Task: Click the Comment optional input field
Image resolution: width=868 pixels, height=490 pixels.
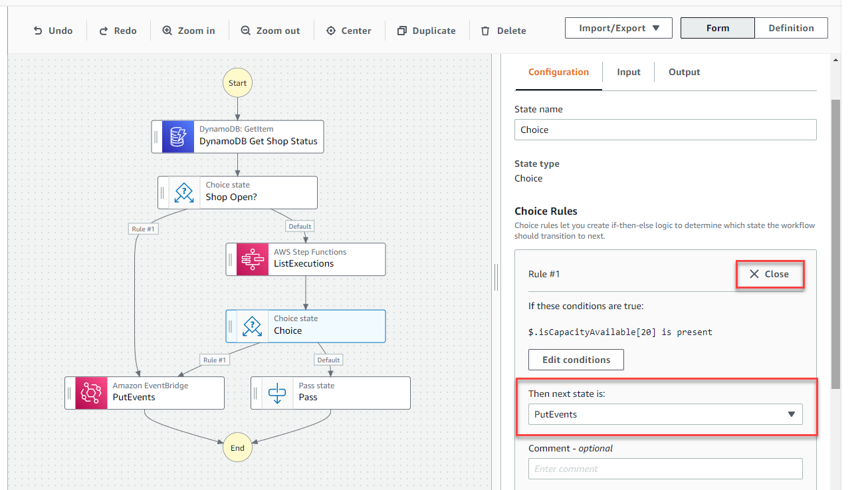Action: coord(665,469)
